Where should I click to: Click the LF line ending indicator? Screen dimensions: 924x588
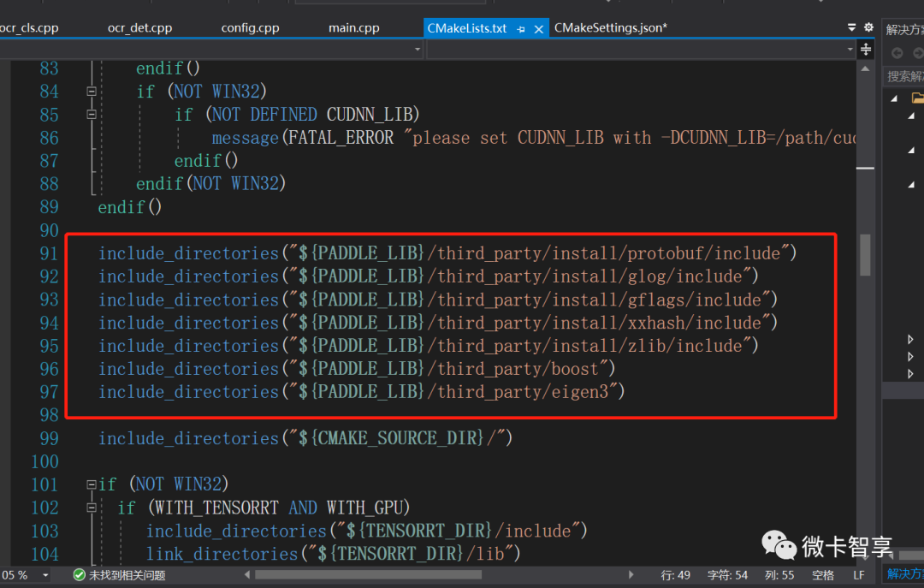point(859,575)
